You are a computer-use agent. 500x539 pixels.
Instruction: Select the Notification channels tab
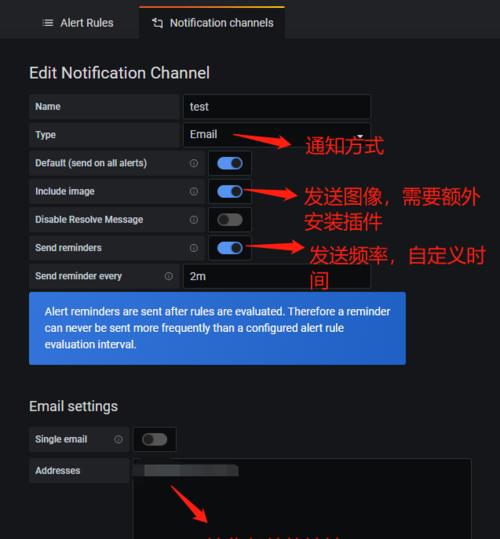click(x=212, y=23)
